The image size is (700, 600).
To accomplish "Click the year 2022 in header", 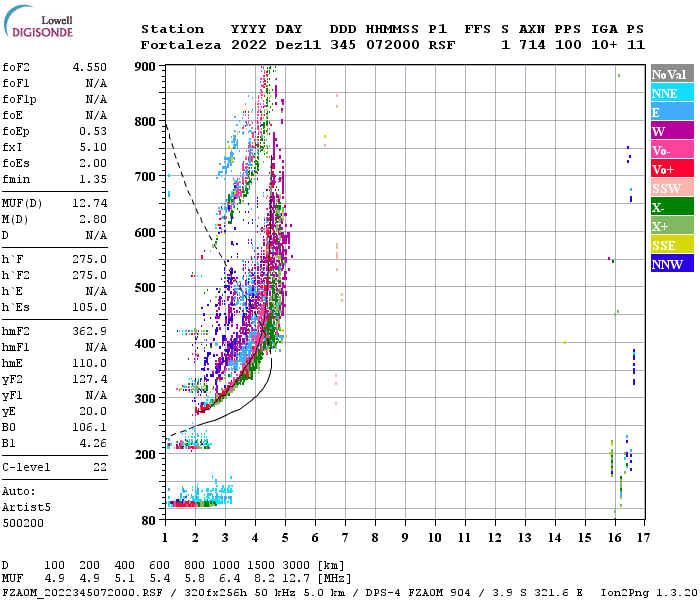I will pyautogui.click(x=249, y=45).
